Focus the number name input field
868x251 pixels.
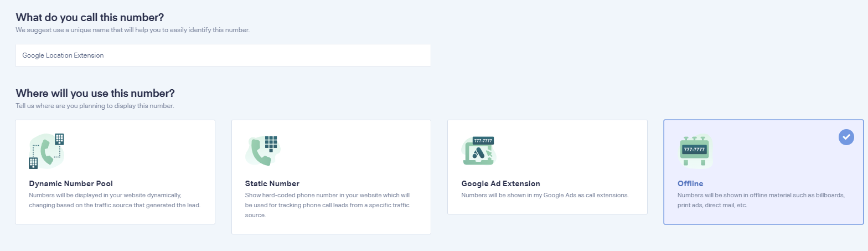pyautogui.click(x=223, y=55)
